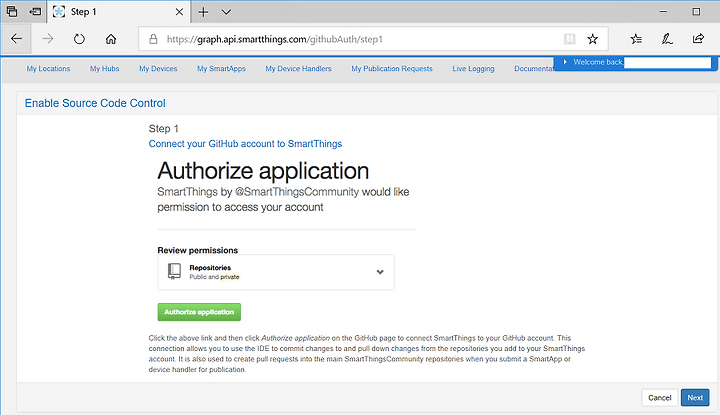
Task: Open My Locations menu item
Action: (48, 68)
